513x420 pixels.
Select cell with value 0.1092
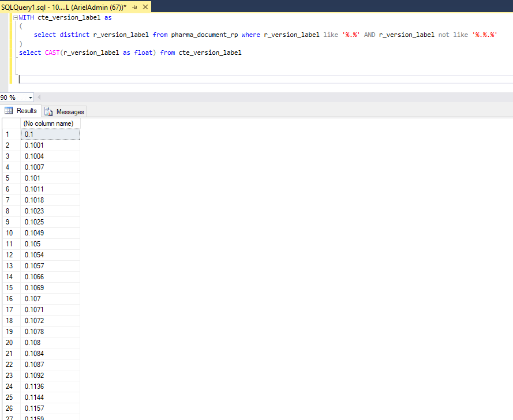coord(50,376)
